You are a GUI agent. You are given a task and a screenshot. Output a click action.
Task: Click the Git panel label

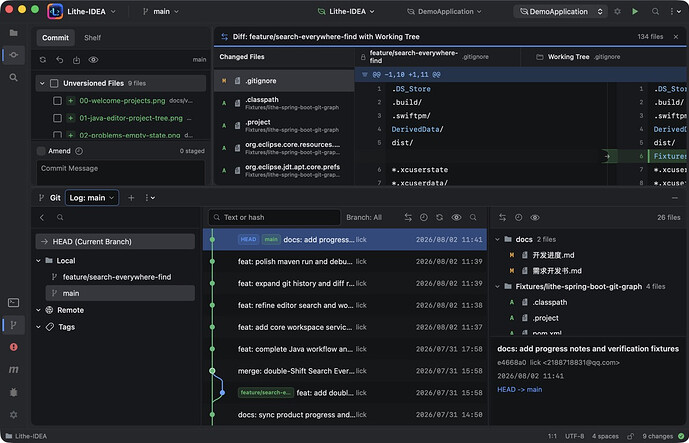coord(55,198)
